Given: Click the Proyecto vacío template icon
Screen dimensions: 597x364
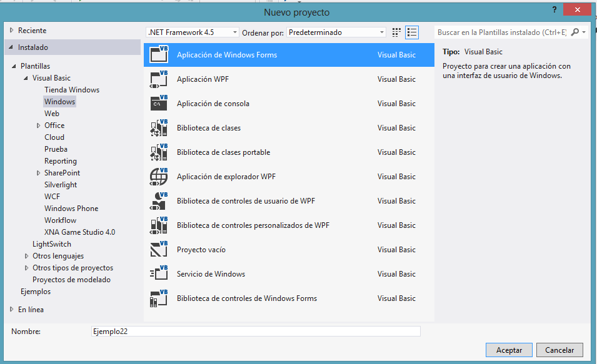Looking at the screenshot, I should (x=159, y=250).
